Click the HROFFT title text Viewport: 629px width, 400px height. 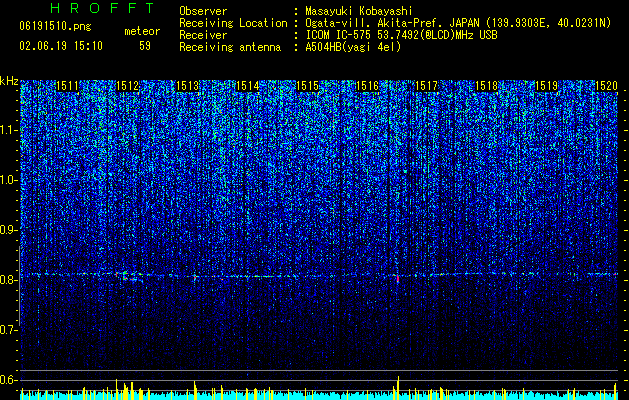coord(103,8)
